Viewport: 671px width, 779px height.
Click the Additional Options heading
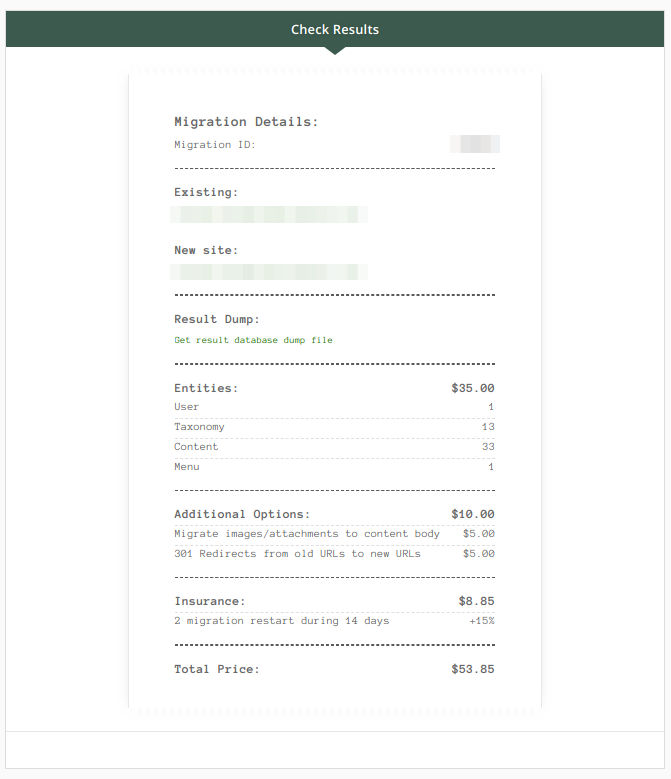tap(242, 514)
